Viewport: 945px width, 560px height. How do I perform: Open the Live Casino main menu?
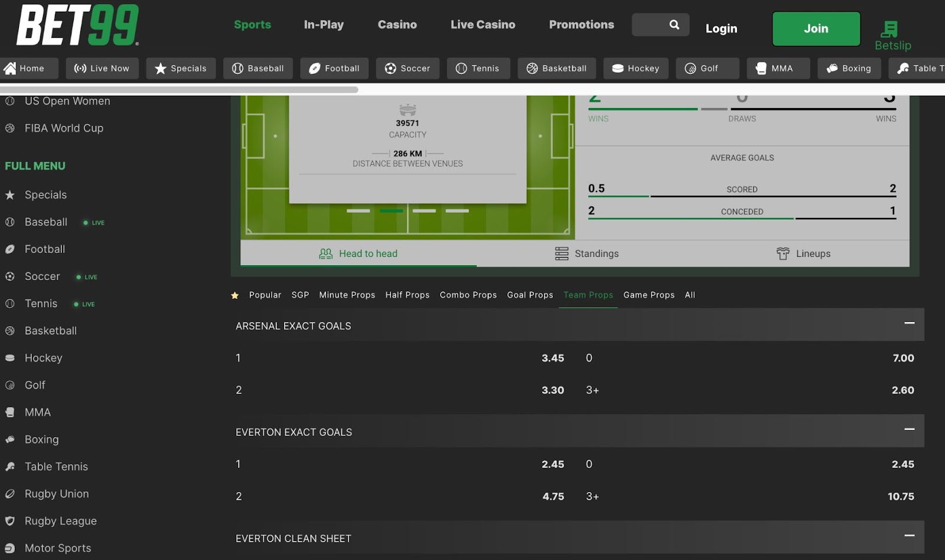(483, 25)
